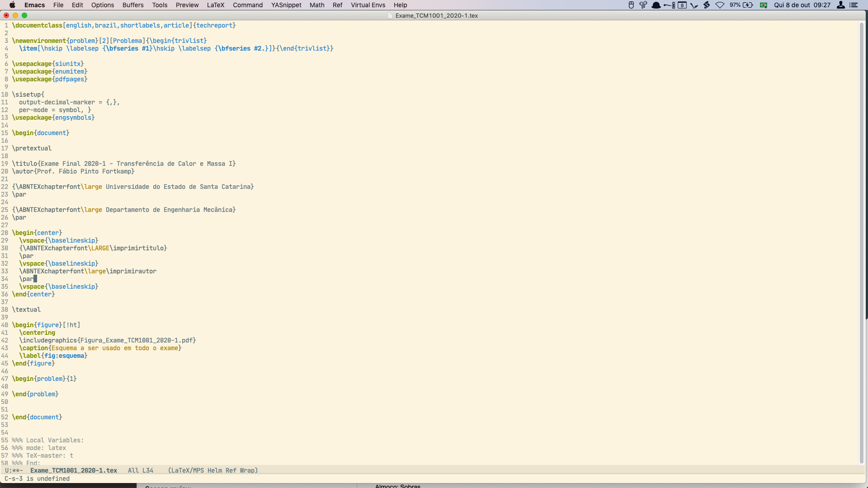Open the Buffers menu

pos(132,5)
